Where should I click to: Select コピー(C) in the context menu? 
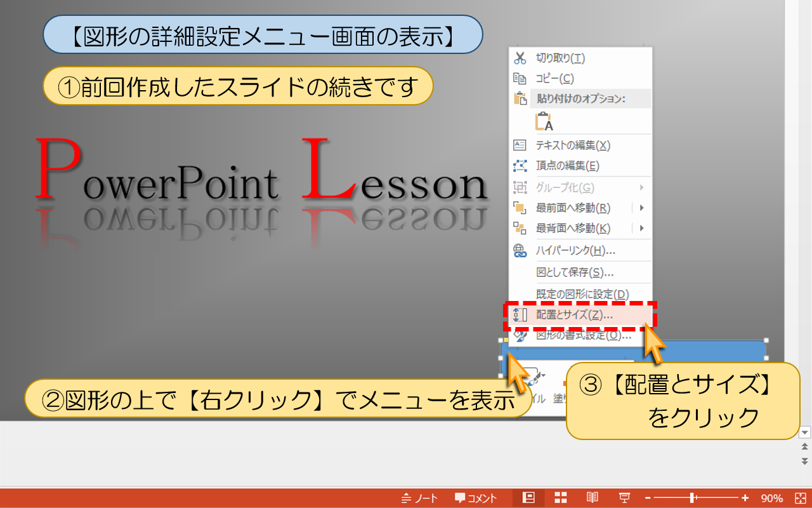[580, 78]
